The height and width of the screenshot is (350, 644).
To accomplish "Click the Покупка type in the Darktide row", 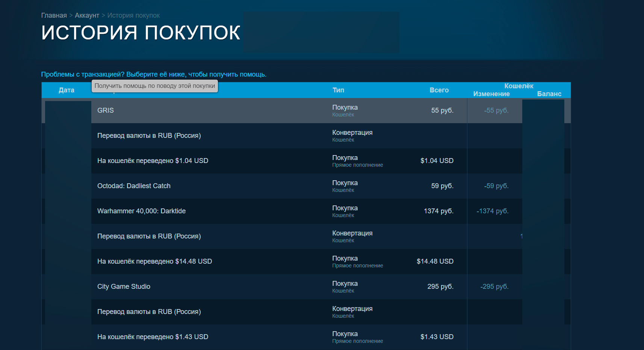I will click(x=345, y=208).
